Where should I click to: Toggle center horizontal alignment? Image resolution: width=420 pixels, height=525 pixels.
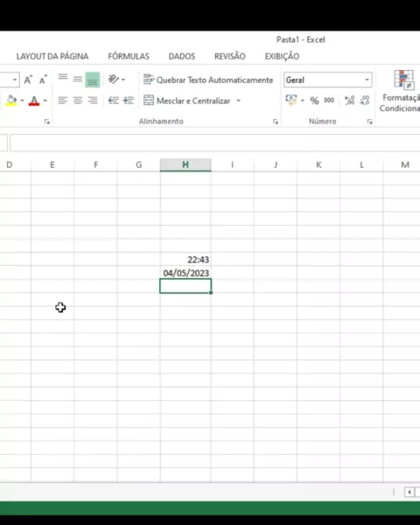78,100
